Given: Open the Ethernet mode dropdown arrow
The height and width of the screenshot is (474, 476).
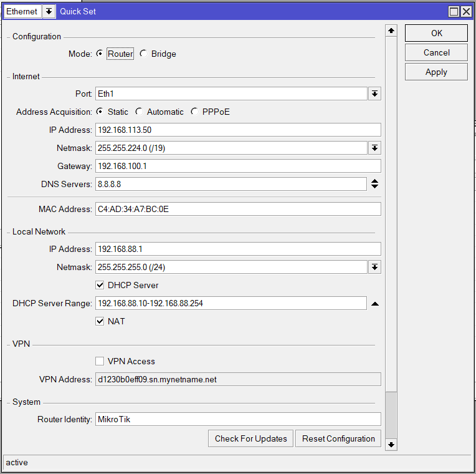Looking at the screenshot, I should (49, 12).
